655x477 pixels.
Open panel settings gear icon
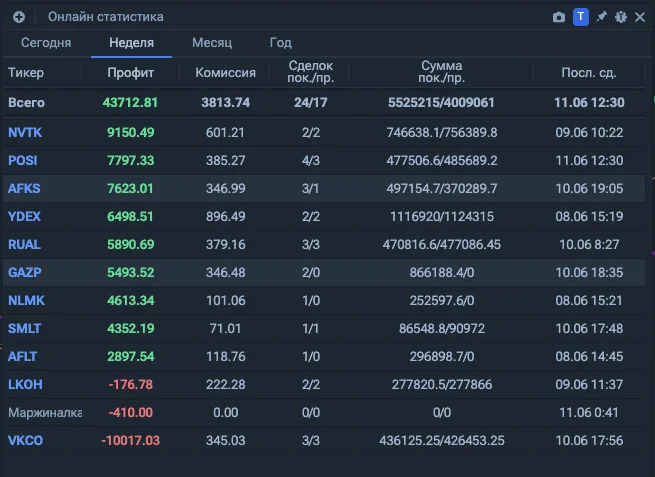click(x=621, y=17)
